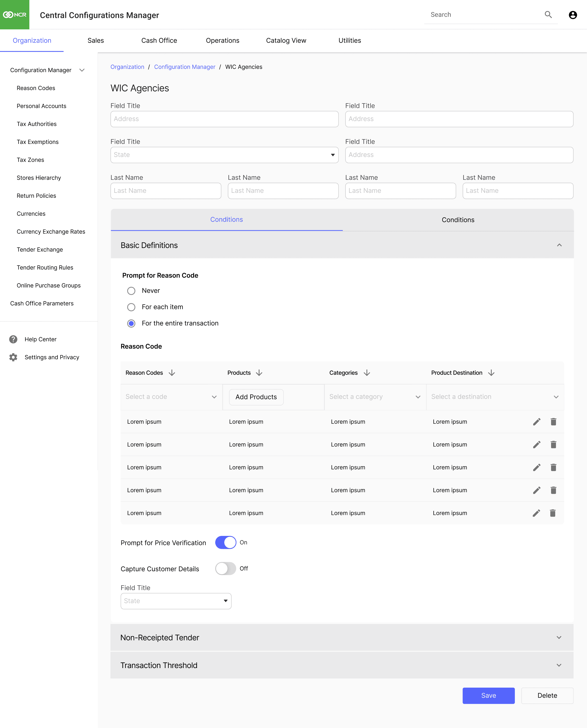Enable Capture Customer Details toggle
The image size is (587, 728).
[x=226, y=569]
